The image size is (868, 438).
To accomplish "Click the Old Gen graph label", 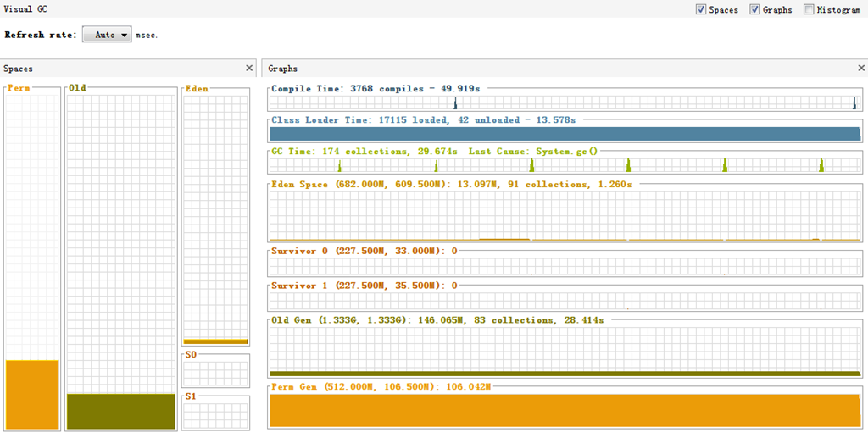I will [437, 319].
